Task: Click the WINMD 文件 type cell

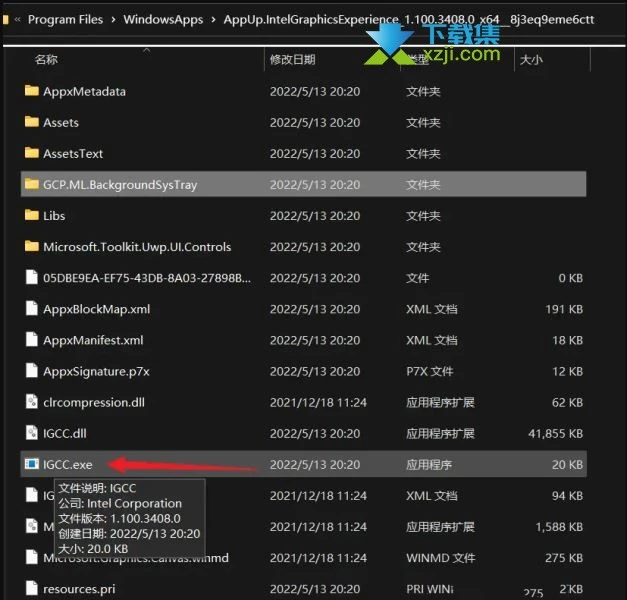Action: (x=441, y=558)
